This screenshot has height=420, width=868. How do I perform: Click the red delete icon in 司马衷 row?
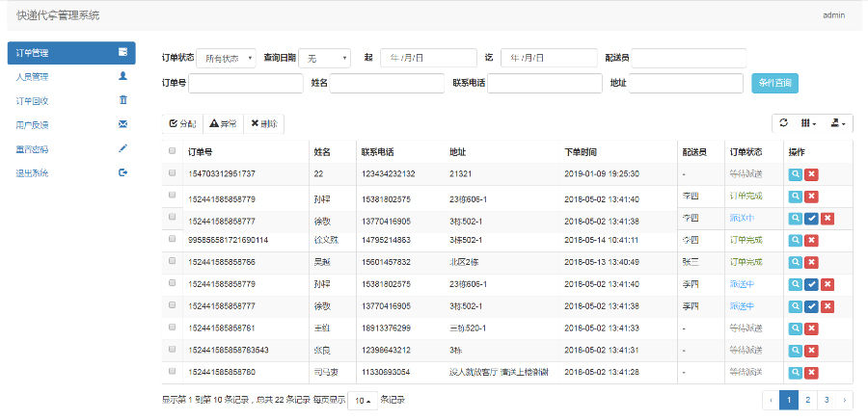click(811, 373)
